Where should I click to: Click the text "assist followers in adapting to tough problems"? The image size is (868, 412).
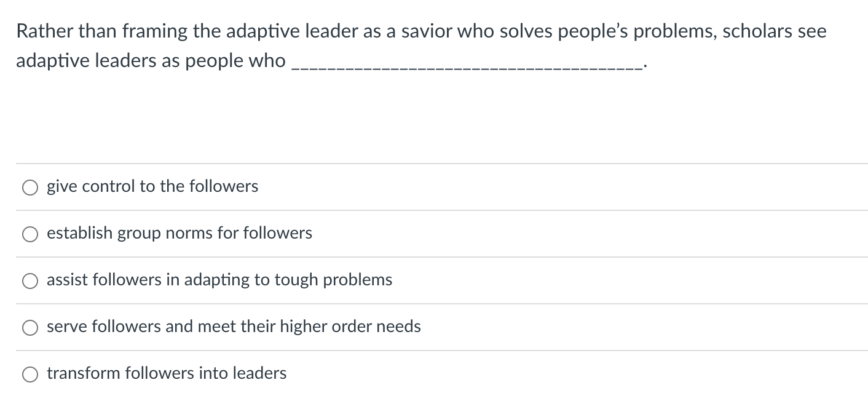[x=219, y=280]
